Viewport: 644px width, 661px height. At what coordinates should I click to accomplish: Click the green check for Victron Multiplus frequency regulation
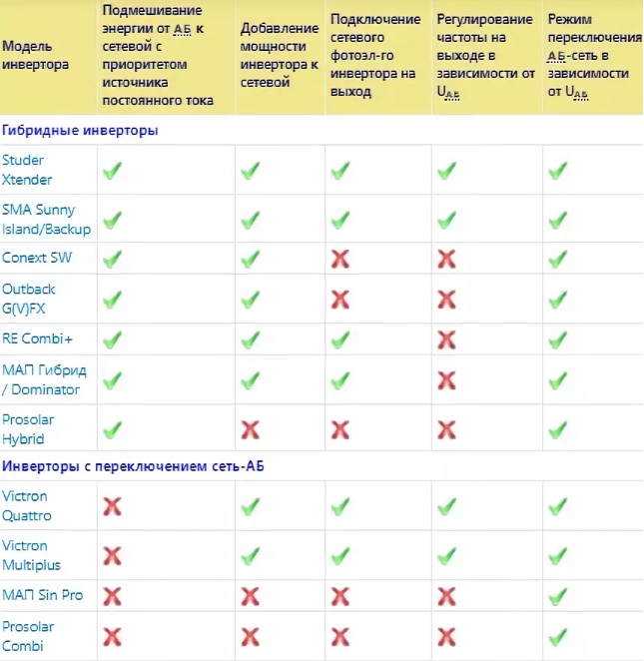446,556
